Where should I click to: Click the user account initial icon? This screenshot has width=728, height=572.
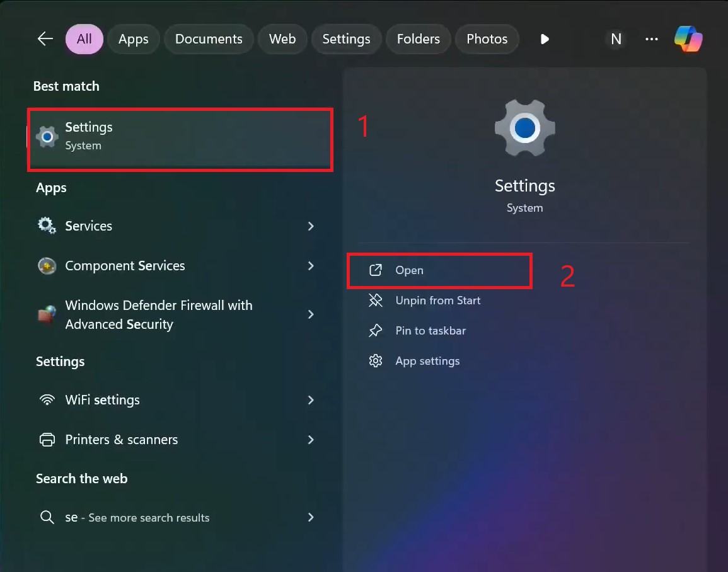tap(616, 38)
